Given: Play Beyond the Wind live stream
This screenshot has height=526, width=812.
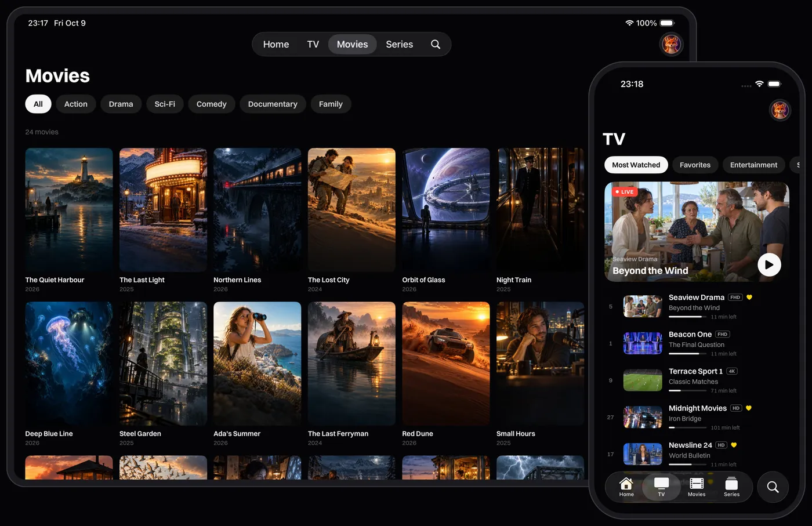Looking at the screenshot, I should pos(769,265).
